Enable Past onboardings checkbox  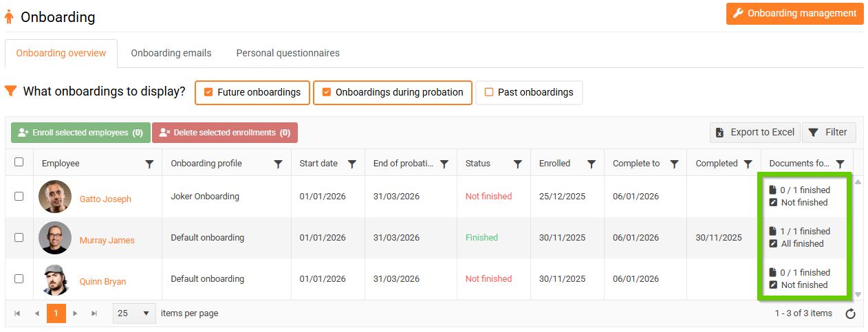click(x=489, y=92)
